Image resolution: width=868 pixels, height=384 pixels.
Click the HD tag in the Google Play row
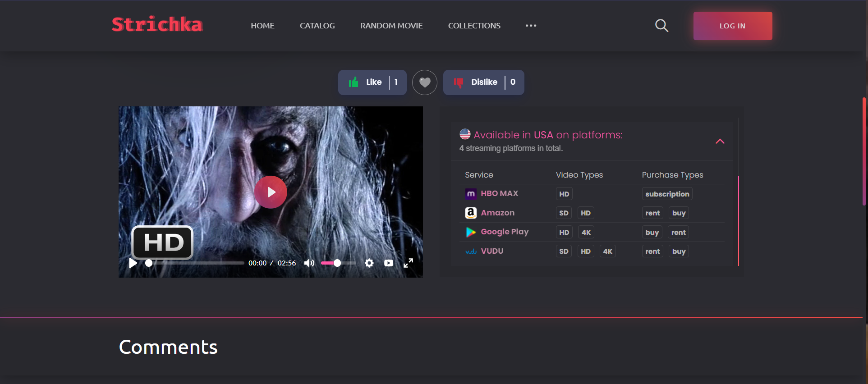coord(564,232)
